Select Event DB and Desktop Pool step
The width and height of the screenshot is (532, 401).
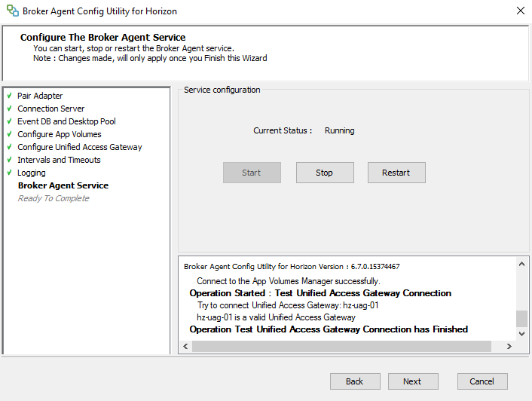[66, 121]
